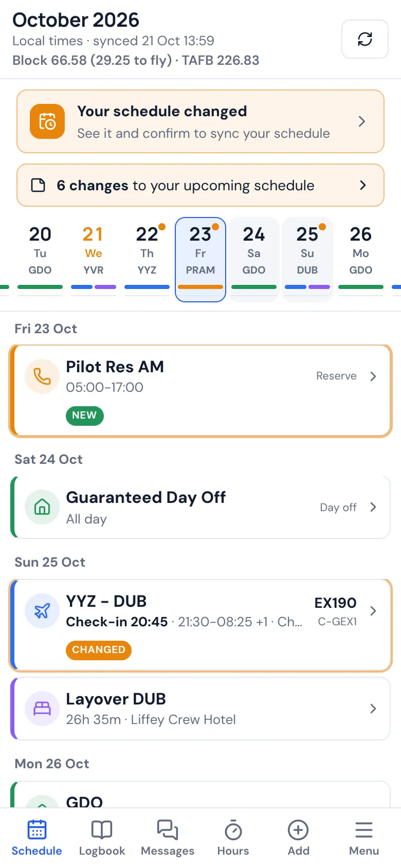Expand the Layover DUB card chevron
This screenshot has height=868, width=401.
tap(373, 709)
